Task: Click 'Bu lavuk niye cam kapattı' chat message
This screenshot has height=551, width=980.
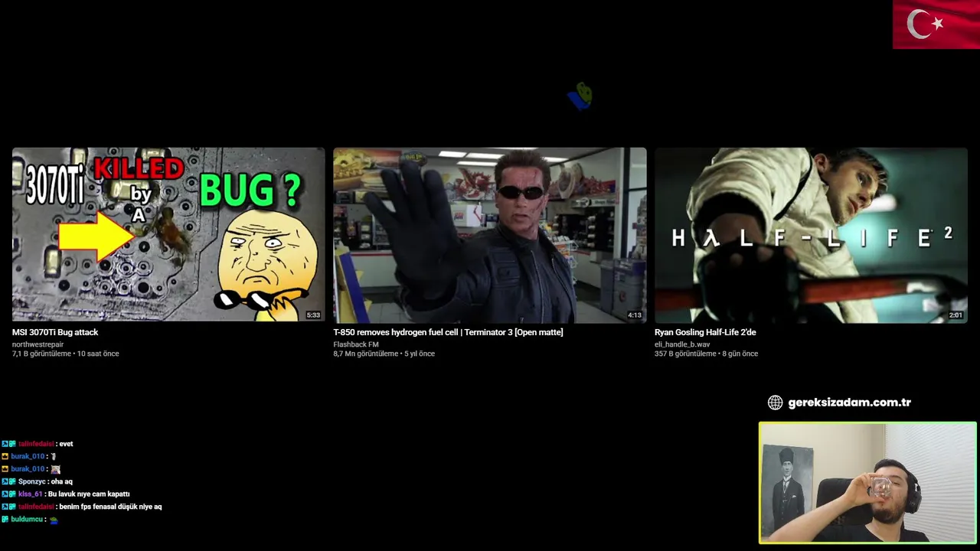Action: 89,494
